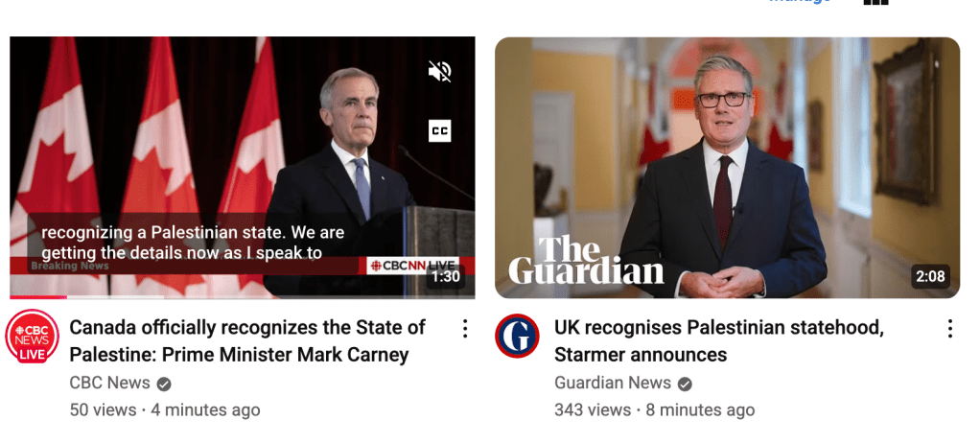Viewport: 980px width, 443px height.
Task: Go to Guardian News channel name
Action: coord(613,383)
